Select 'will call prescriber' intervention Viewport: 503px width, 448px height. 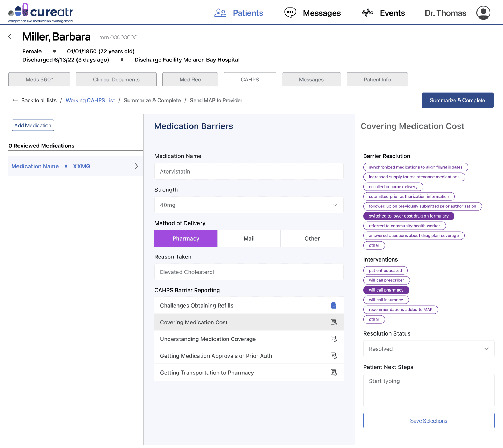(x=387, y=280)
